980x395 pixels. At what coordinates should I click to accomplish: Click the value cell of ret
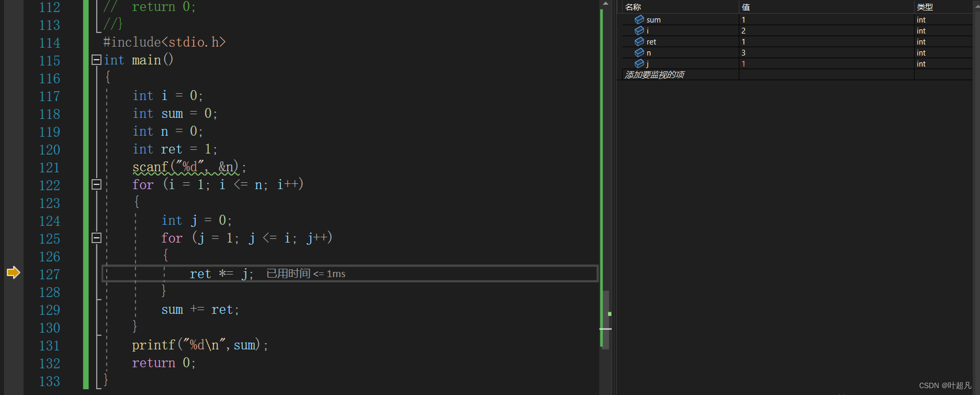[826, 41]
